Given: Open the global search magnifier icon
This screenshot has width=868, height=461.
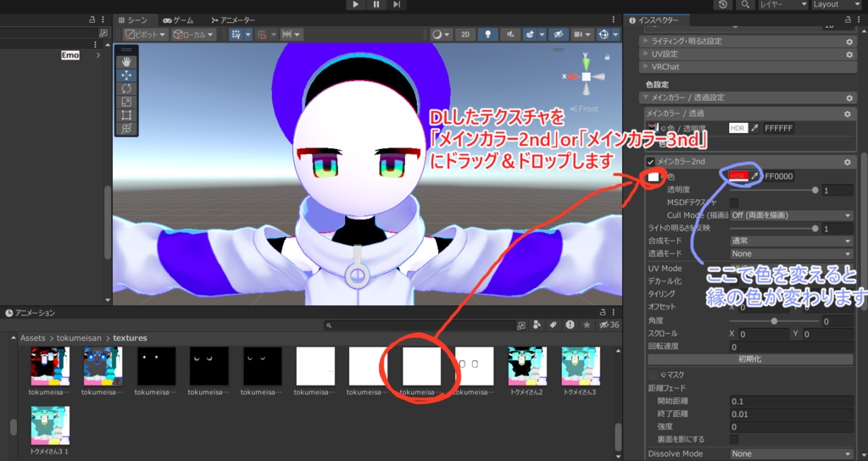Looking at the screenshot, I should pyautogui.click(x=745, y=4).
